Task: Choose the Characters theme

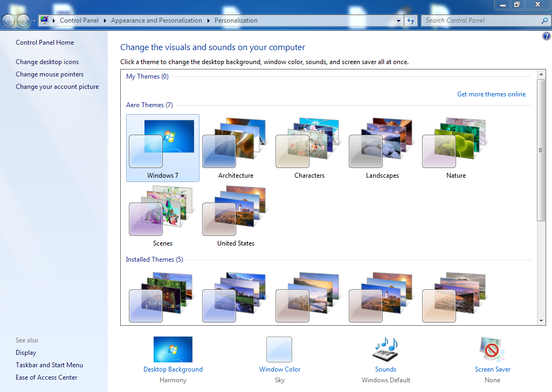Action: (x=309, y=148)
